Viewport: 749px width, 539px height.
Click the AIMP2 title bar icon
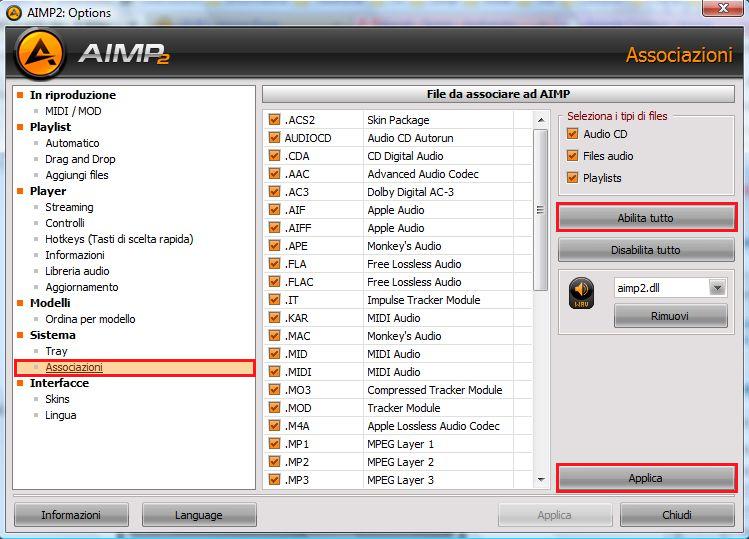[14, 13]
